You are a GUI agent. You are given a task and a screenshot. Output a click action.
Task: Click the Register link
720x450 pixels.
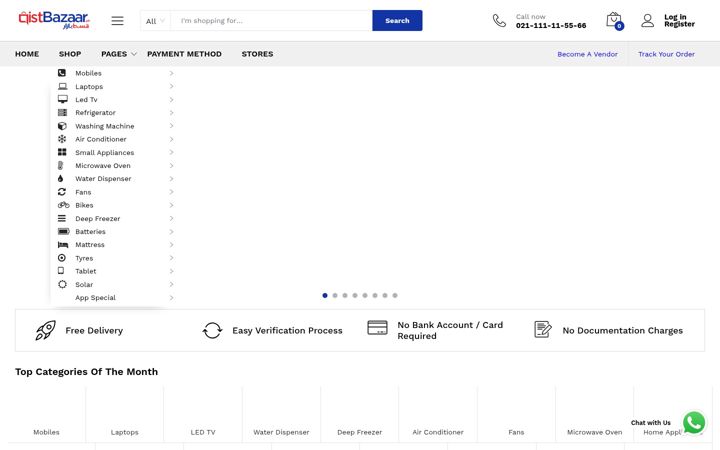(x=680, y=24)
